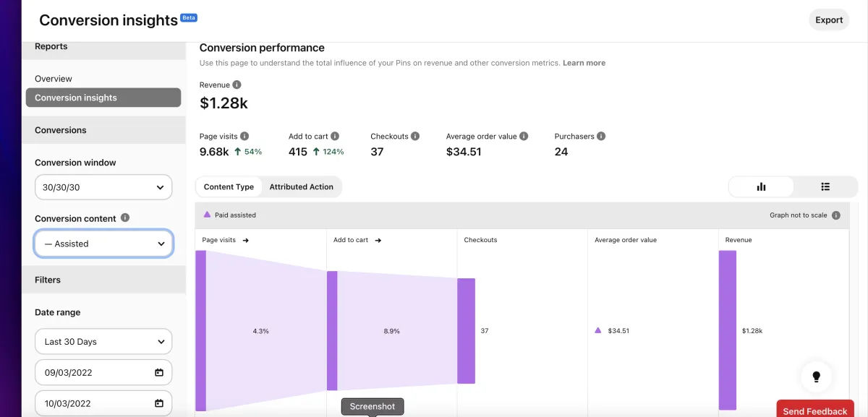This screenshot has width=868, height=417.
Task: Open the Conversion window dropdown
Action: (103, 187)
